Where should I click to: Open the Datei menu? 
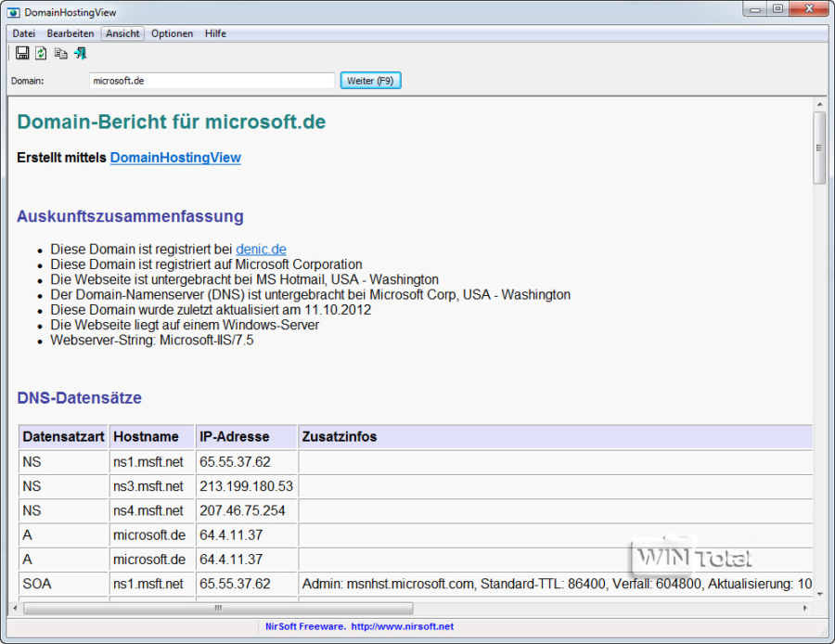point(24,33)
